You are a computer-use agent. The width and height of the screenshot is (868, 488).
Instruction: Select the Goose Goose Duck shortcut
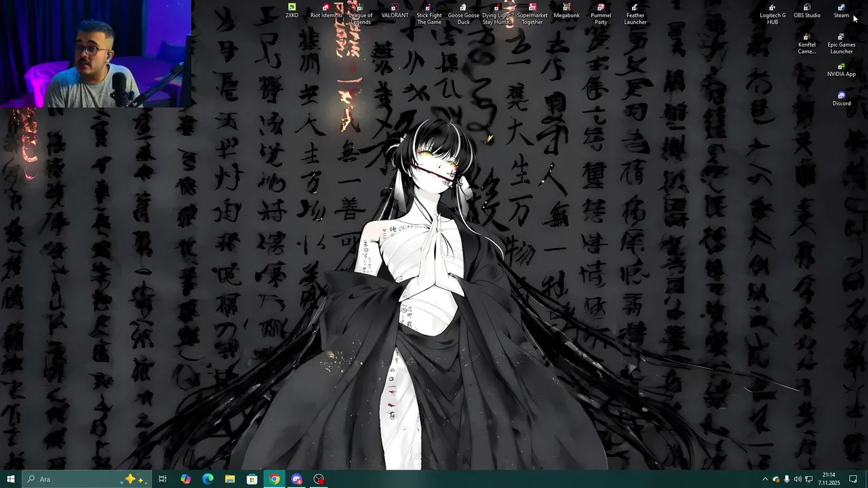point(463,14)
